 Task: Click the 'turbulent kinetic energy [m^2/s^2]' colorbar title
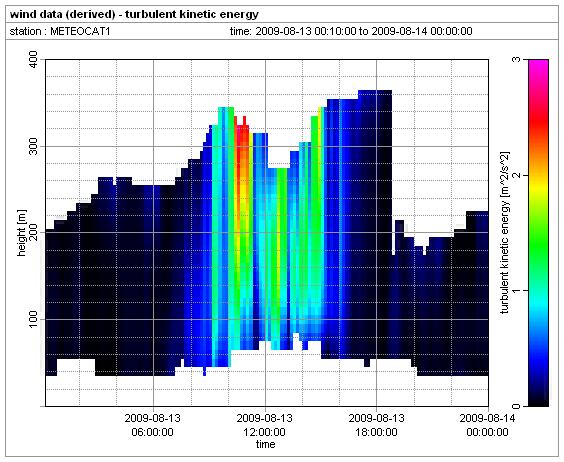(505, 233)
